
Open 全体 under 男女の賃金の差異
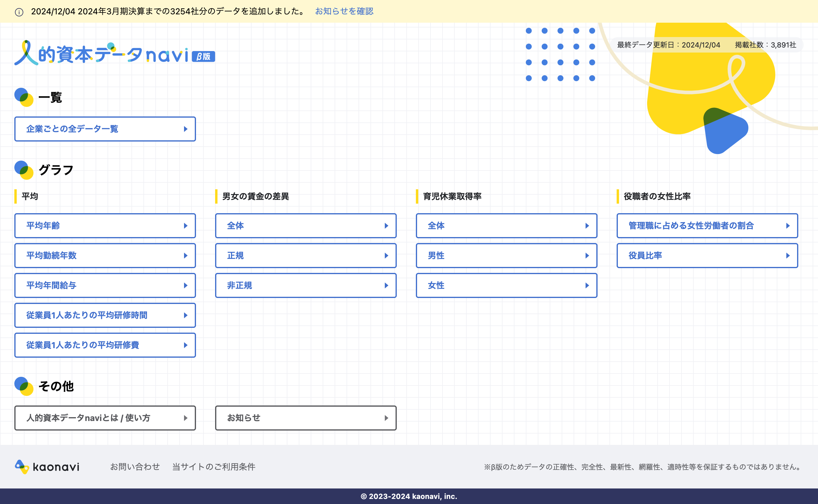pos(306,226)
